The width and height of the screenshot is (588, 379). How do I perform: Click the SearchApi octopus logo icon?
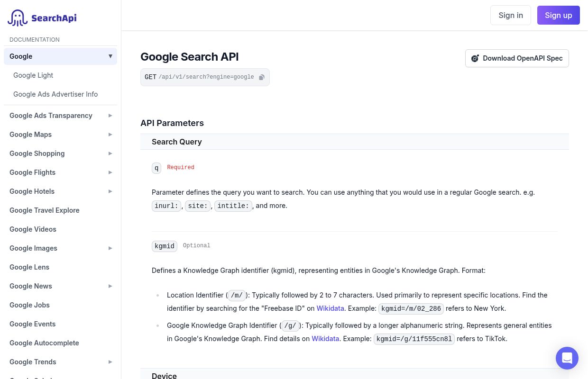pos(18,18)
